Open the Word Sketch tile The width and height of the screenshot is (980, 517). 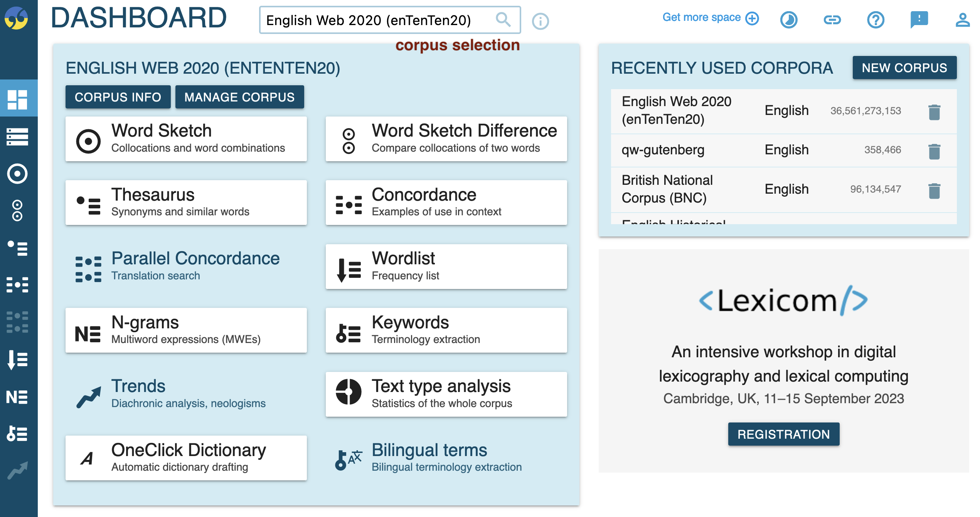point(186,139)
